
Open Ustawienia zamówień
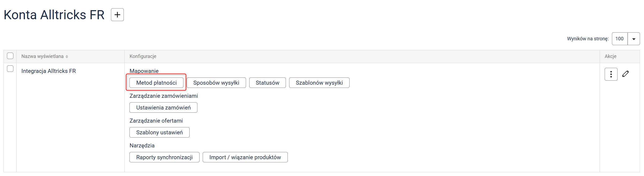tap(163, 108)
